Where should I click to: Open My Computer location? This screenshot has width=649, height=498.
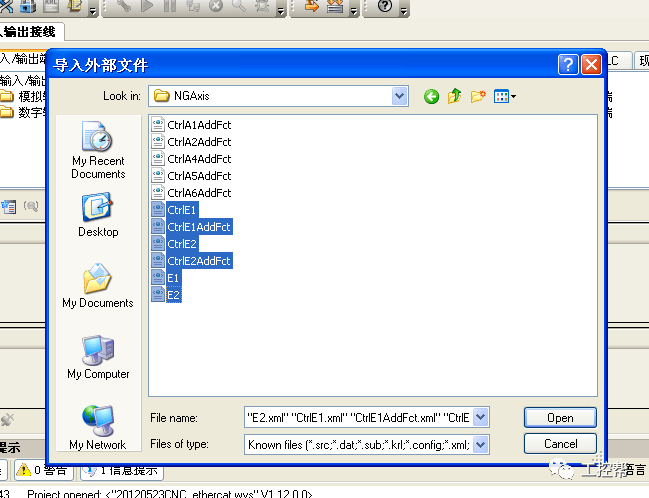[98, 357]
